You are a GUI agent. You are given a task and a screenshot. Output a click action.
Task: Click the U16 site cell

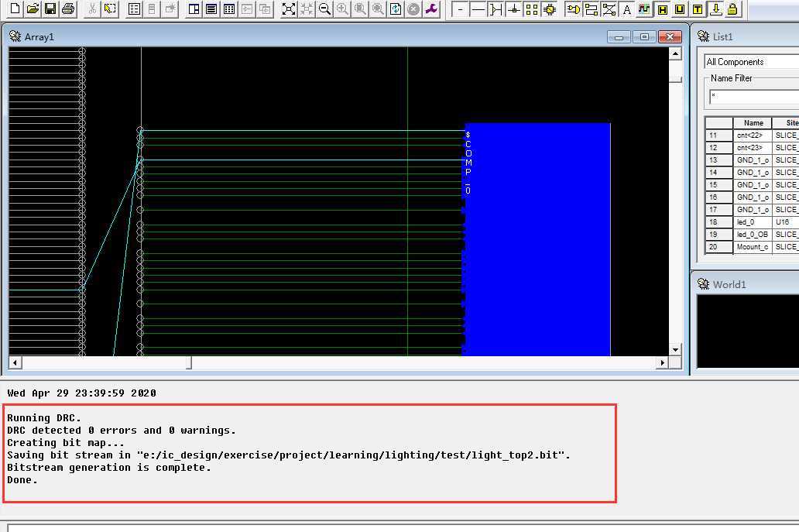[786, 222]
